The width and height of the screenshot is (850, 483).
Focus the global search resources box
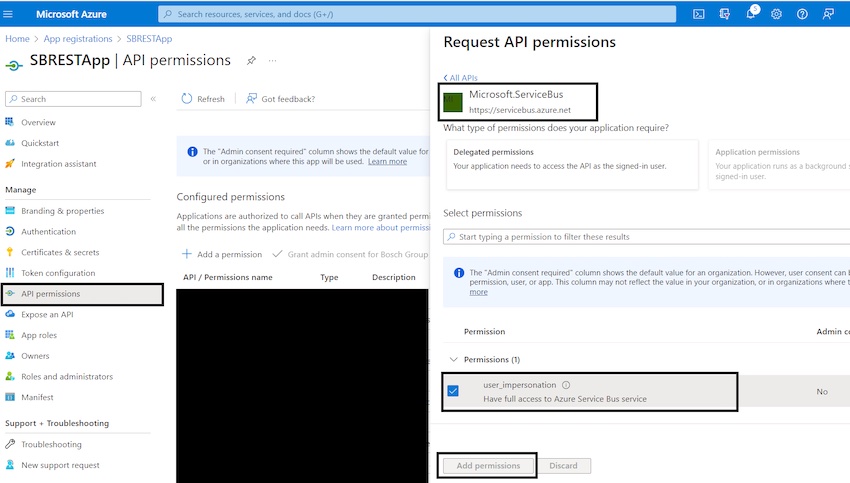(417, 14)
